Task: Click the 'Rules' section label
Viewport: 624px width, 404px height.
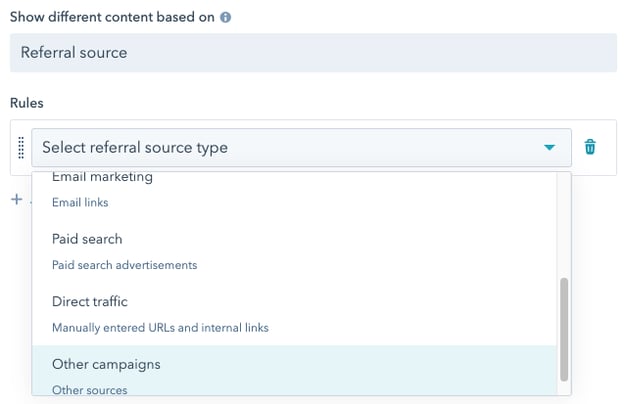Action: pos(27,103)
